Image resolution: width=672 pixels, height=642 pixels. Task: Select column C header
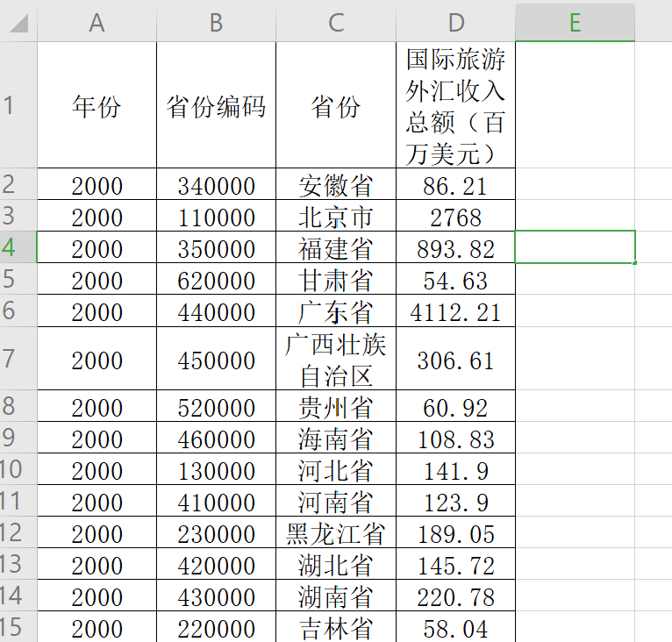336,21
